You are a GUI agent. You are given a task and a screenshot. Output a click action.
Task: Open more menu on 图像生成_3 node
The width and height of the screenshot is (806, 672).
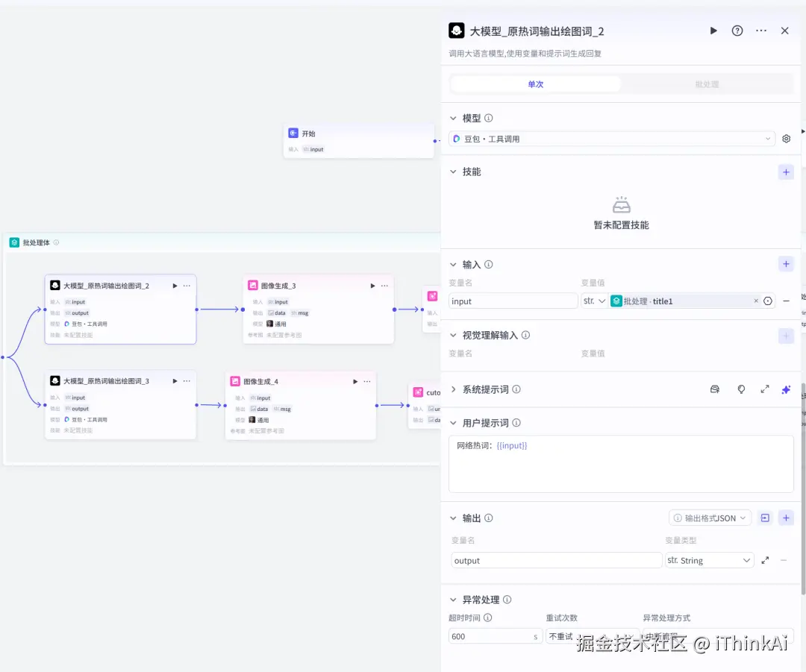tap(384, 286)
